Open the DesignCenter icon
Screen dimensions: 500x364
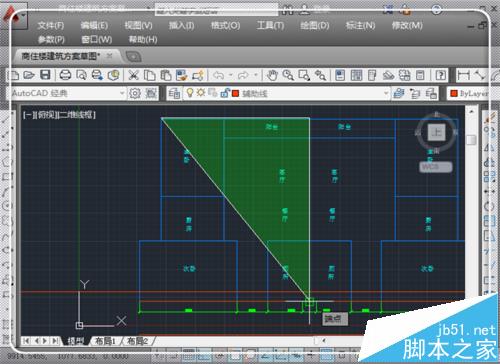[356, 75]
